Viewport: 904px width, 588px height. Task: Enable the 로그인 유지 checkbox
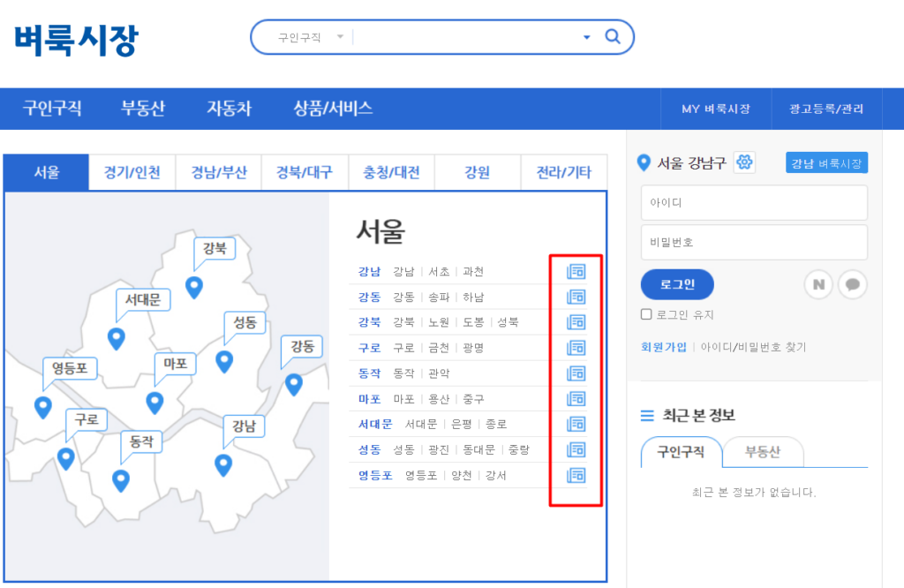[645, 314]
